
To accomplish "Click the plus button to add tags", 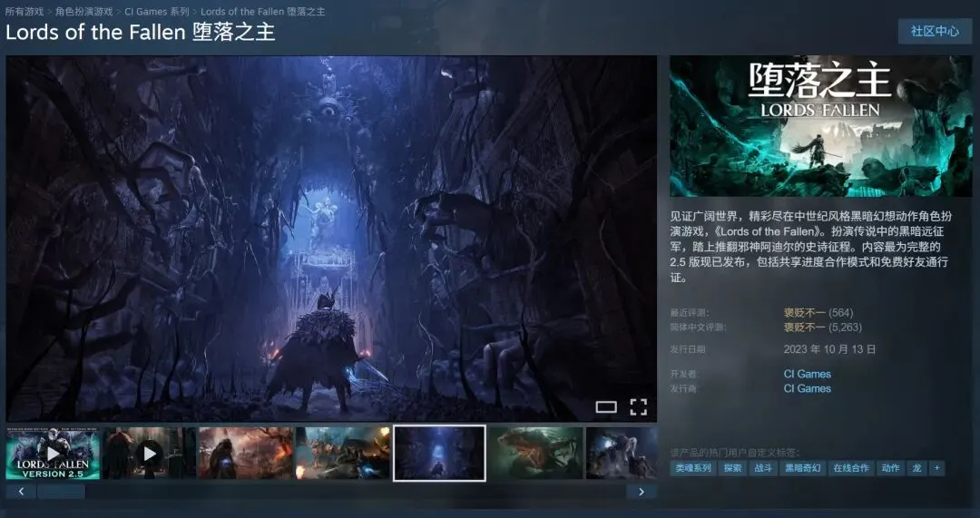I will pyautogui.click(x=936, y=468).
